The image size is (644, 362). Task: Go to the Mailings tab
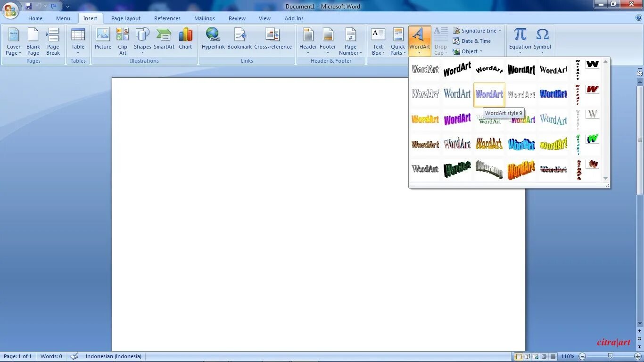coord(205,18)
